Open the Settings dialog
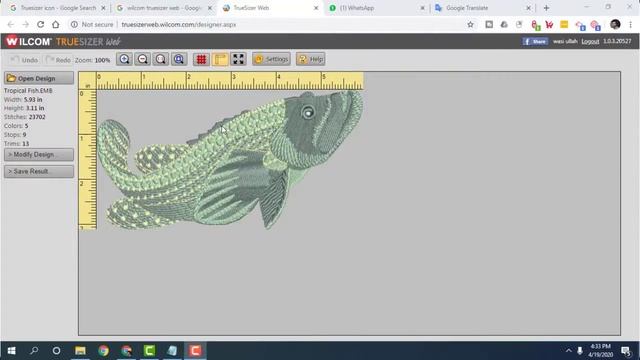640x360 pixels. coord(271,59)
